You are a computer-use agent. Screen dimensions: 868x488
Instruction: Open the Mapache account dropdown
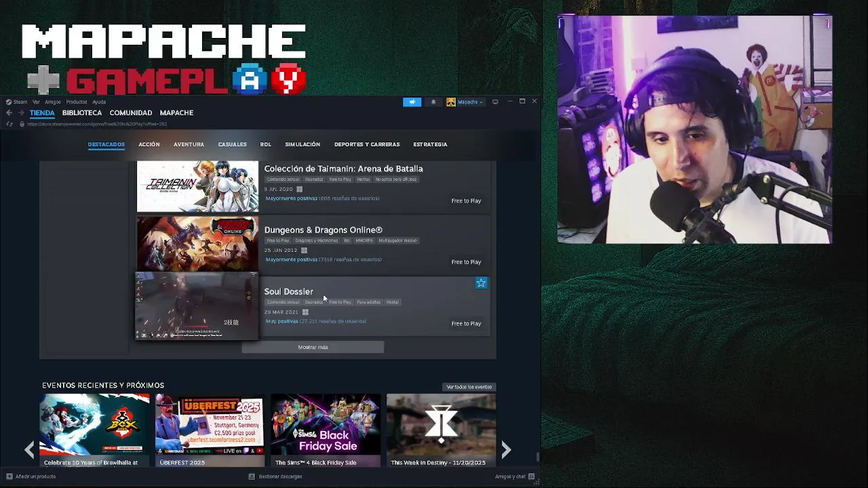click(470, 102)
